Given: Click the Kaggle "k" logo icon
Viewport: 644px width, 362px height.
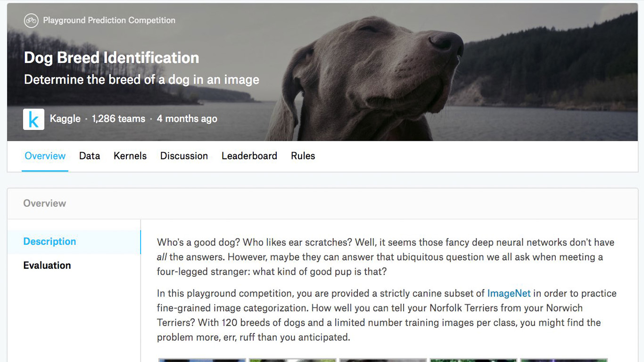Looking at the screenshot, I should (x=33, y=119).
